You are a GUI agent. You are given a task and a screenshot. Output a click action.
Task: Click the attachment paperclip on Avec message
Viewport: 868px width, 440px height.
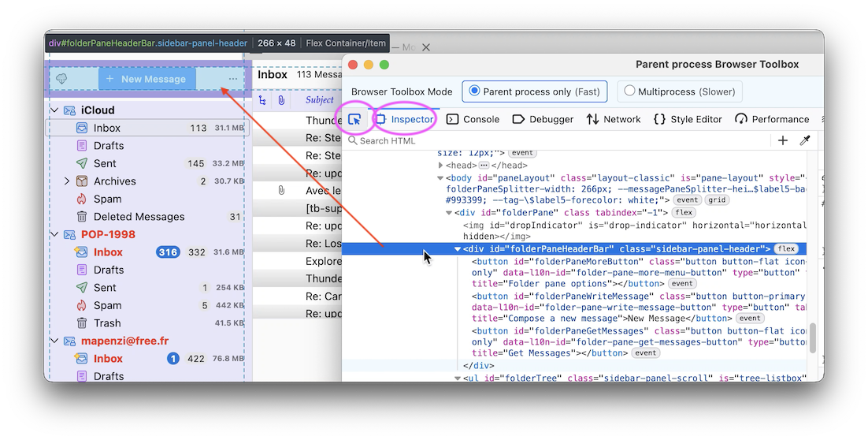[x=281, y=191]
